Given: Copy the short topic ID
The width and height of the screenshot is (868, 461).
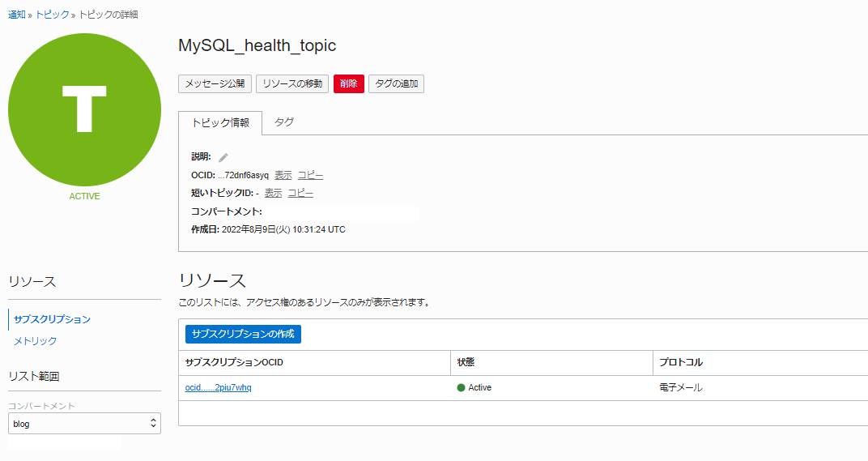Looking at the screenshot, I should point(300,193).
